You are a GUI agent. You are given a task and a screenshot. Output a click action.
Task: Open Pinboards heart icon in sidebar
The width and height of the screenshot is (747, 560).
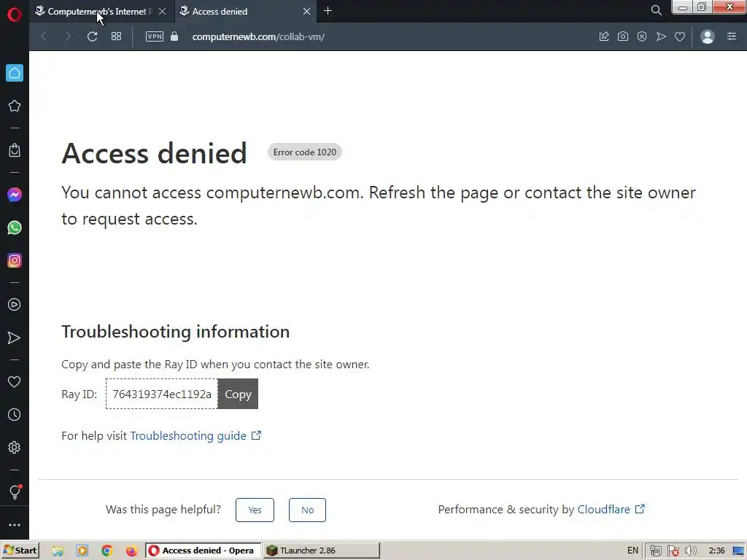(x=15, y=382)
